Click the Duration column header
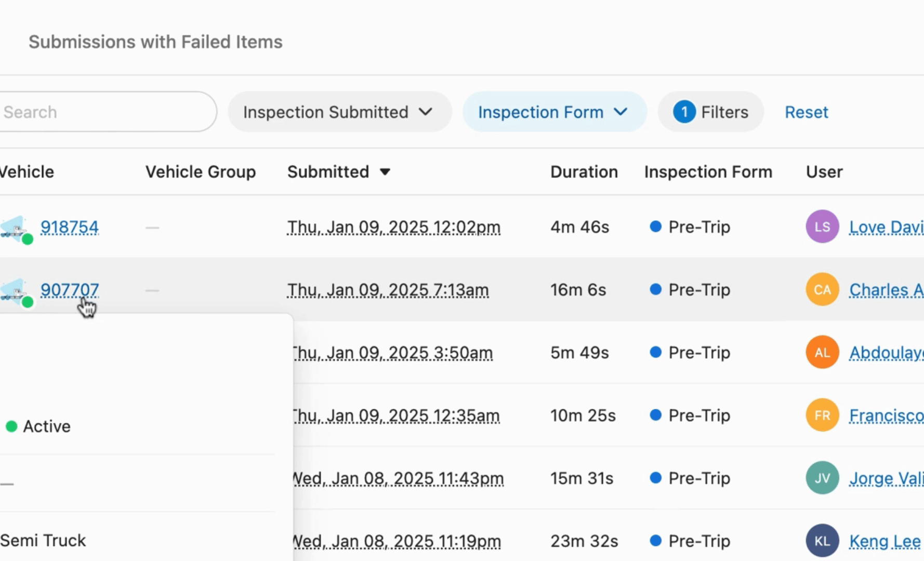Viewport: 924px width, 561px height. click(584, 172)
